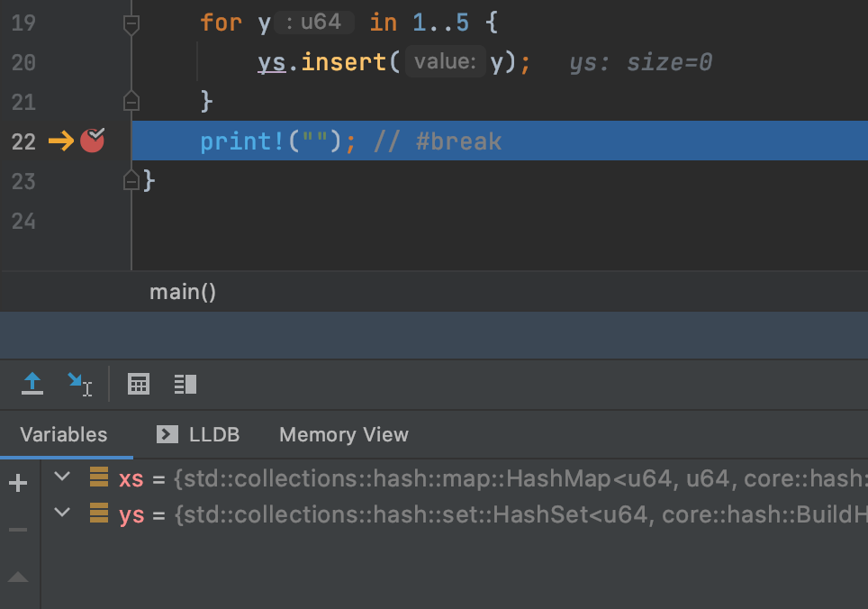Switch to the LLDB tab
This screenshot has height=609, width=868.
(197, 434)
